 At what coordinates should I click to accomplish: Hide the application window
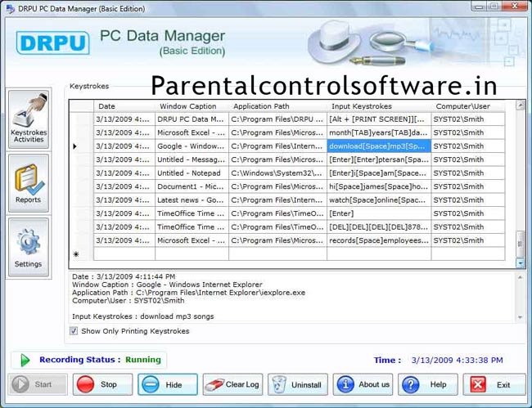(x=168, y=384)
